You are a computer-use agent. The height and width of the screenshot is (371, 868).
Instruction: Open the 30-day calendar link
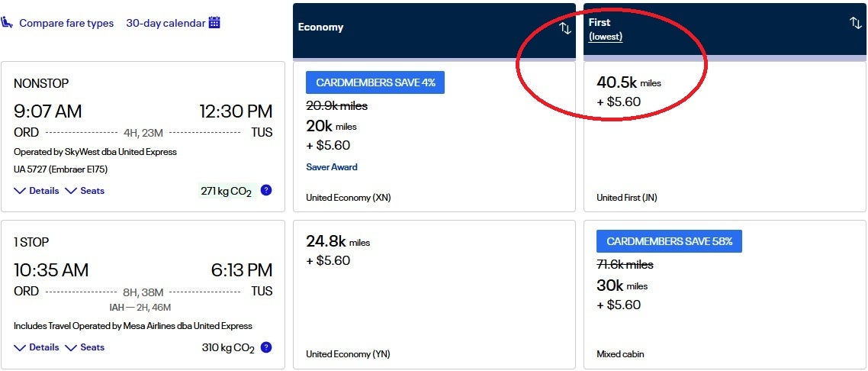166,23
